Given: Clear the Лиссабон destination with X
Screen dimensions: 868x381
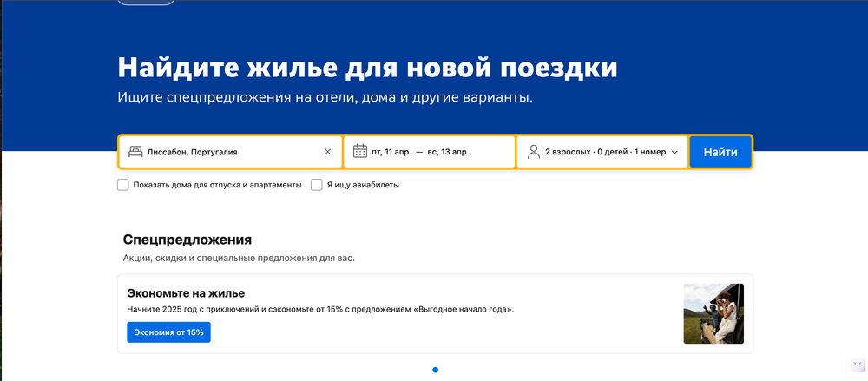Looking at the screenshot, I should point(328,152).
